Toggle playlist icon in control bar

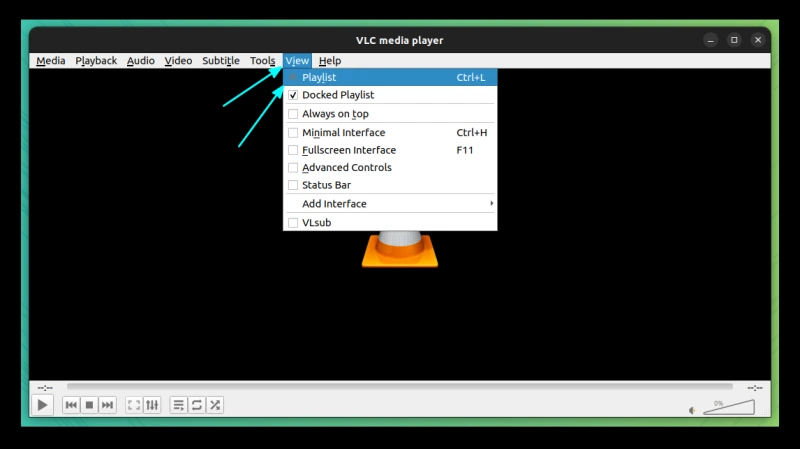179,405
